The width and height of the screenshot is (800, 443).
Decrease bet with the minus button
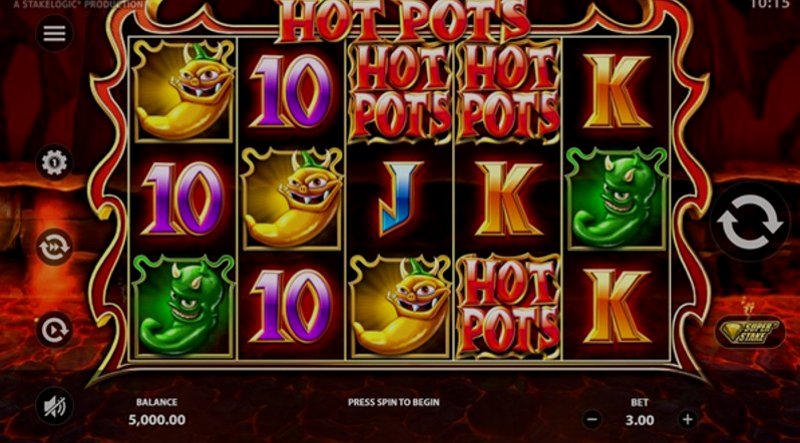pyautogui.click(x=592, y=420)
